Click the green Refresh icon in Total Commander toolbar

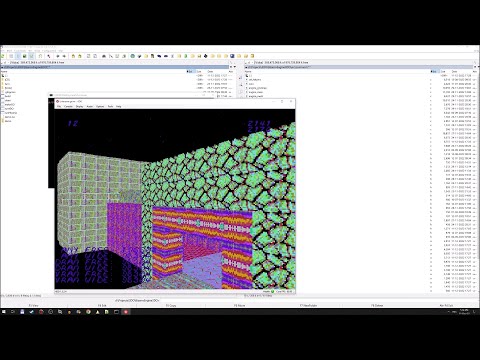click(2, 56)
